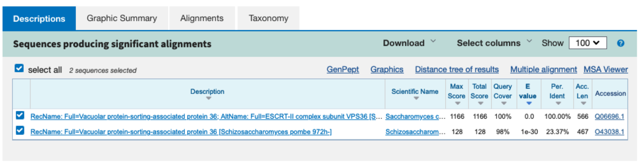Viewport: 644px width, 166px height.
Task: Deselect the Saccharomyces VPS36 result row checkbox
Action: 20,115
